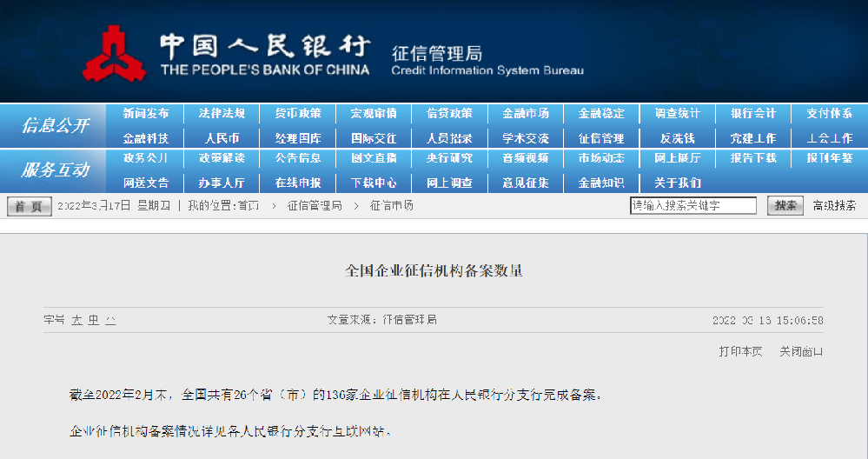Go to 反洗钱 section
The height and width of the screenshot is (459, 868).
click(x=678, y=138)
